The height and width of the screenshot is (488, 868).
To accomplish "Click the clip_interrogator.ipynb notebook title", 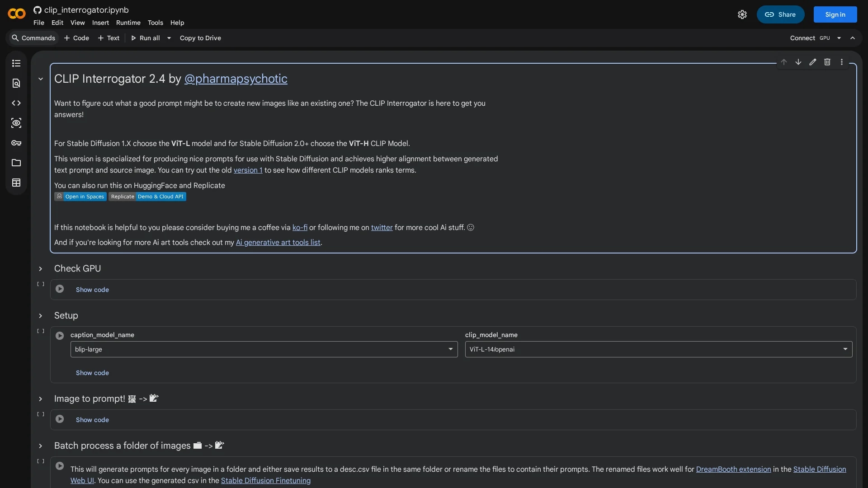I will (x=86, y=10).
